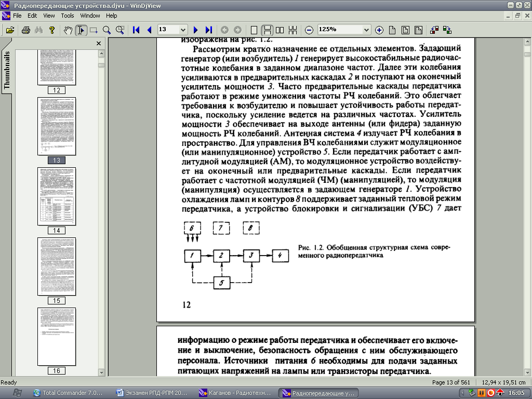This screenshot has height=399, width=532.
Task: Click the yellow question mark help icon
Action: click(52, 30)
